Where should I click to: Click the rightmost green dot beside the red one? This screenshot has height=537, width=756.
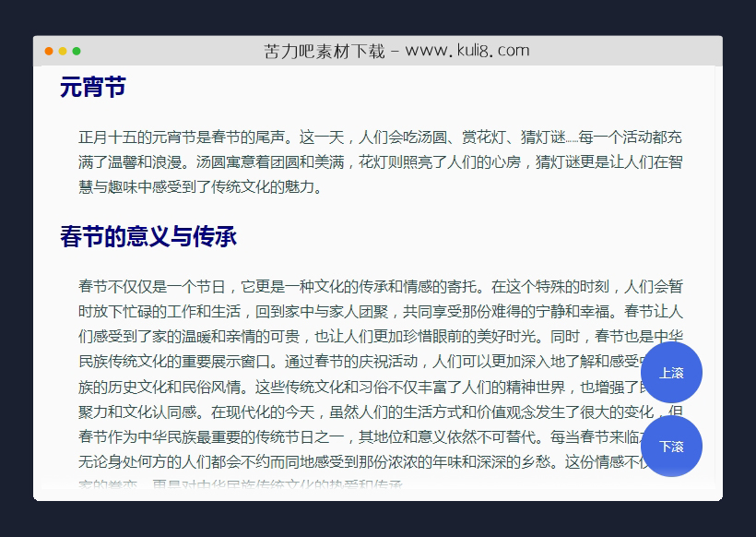pos(77,51)
